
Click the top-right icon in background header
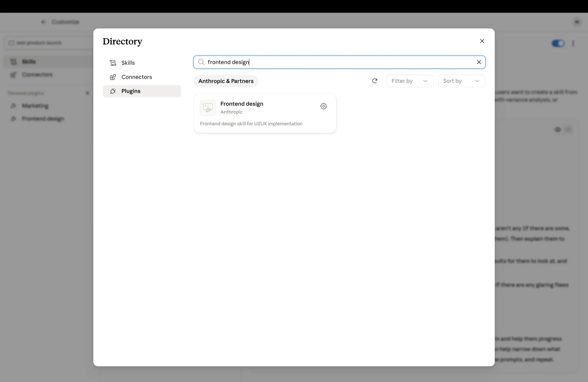[577, 22]
